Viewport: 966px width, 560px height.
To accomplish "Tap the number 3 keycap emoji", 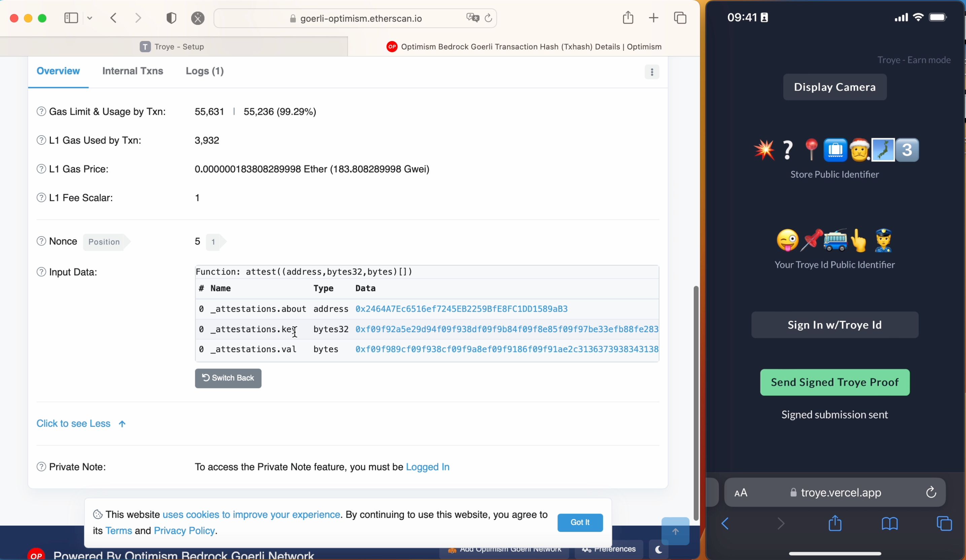I will tap(907, 150).
